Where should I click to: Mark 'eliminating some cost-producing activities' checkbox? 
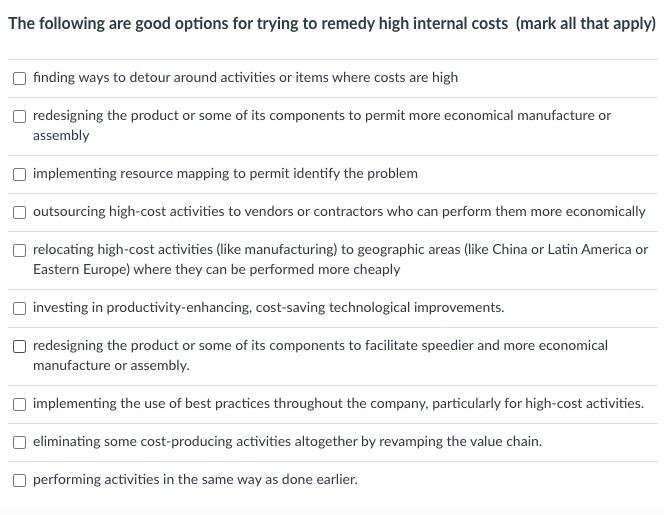pyautogui.click(x=19, y=442)
